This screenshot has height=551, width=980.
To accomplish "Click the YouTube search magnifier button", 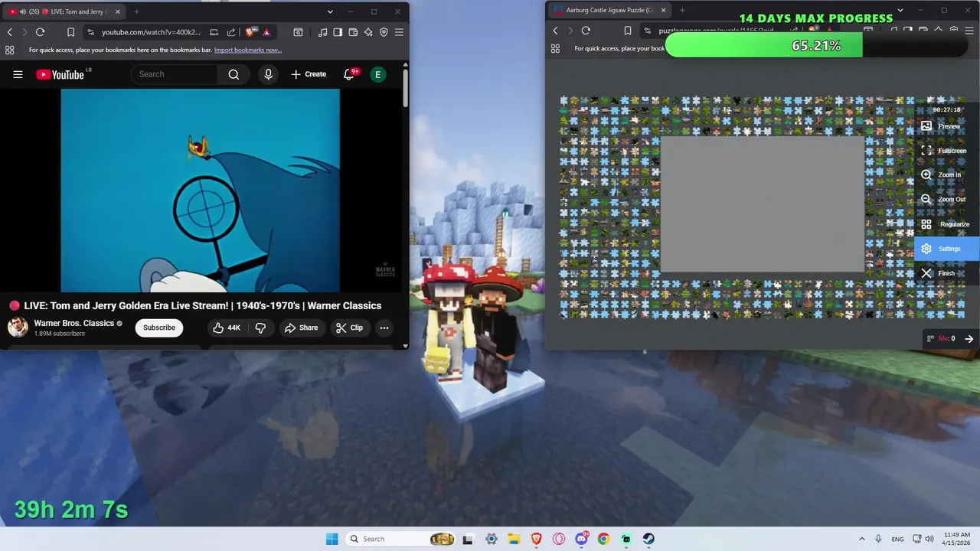I will pos(234,74).
